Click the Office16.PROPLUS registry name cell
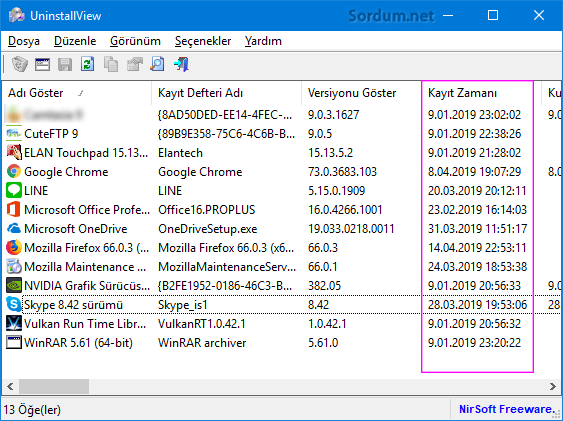The image size is (563, 421). (206, 210)
